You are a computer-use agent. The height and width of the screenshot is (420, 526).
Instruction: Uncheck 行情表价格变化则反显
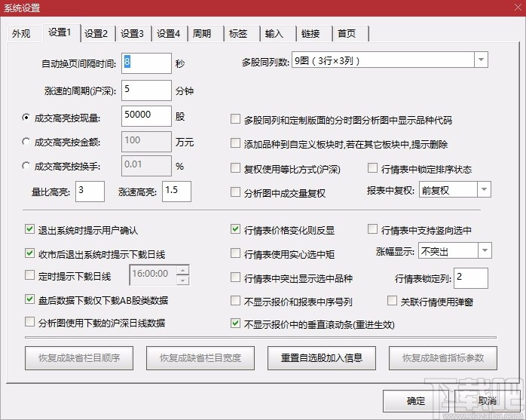235,229
